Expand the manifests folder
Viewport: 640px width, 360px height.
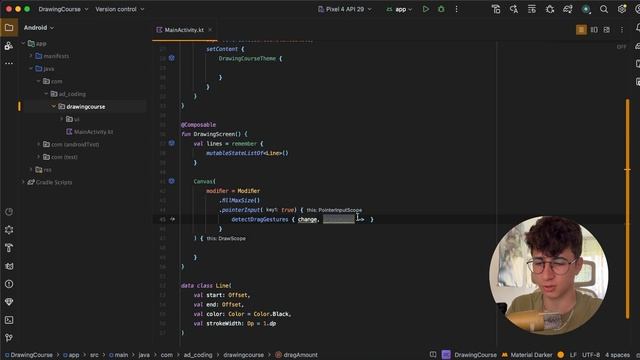click(x=31, y=56)
